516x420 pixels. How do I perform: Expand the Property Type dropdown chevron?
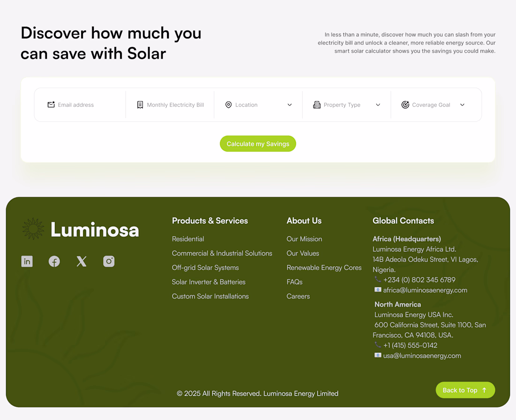[378, 105]
